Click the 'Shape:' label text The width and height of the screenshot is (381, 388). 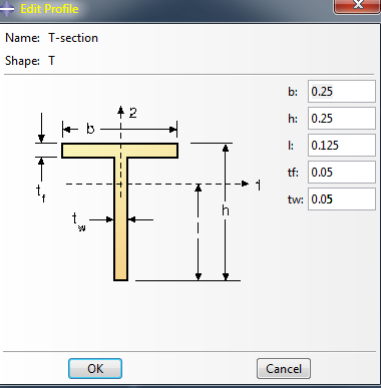click(22, 61)
